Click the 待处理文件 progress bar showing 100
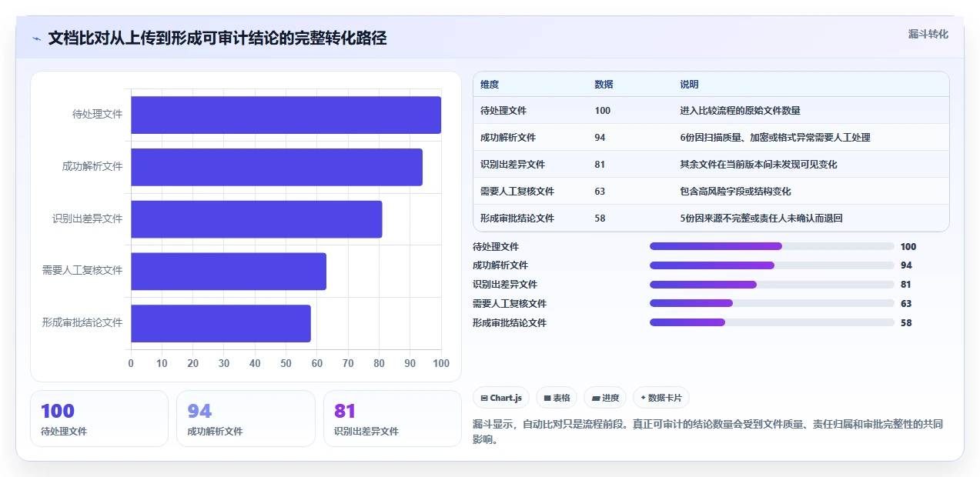980x477 pixels. (772, 246)
